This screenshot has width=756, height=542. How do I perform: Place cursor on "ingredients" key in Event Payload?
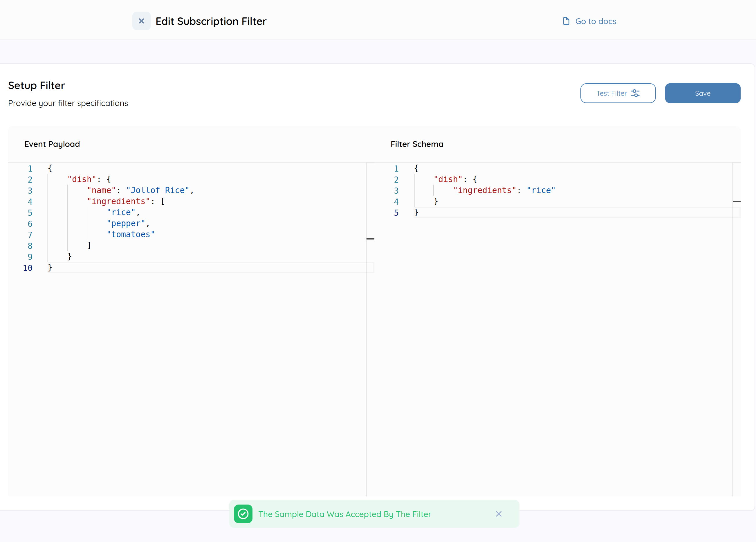[x=118, y=201]
